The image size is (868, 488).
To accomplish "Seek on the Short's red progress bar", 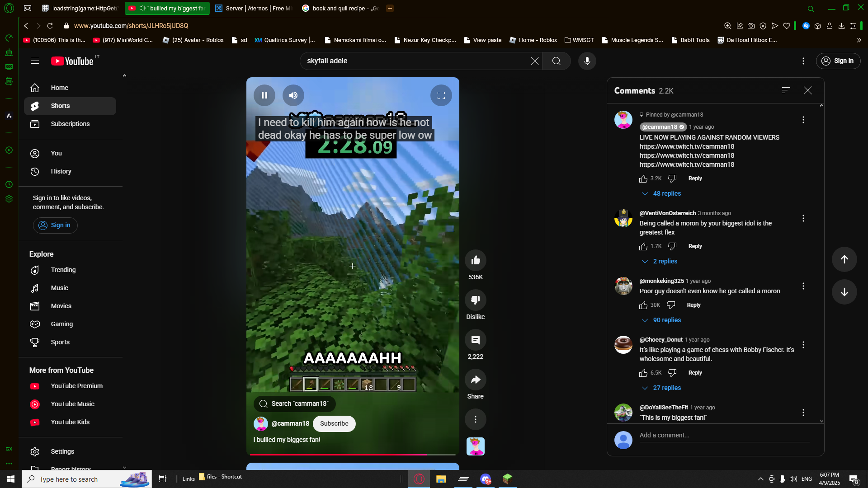I will point(353,454).
